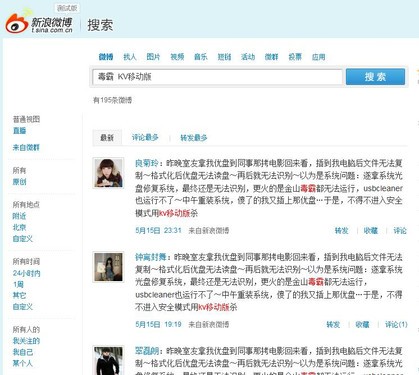419x375 pixels.
Task: Switch to the 应用 tab
Action: (x=319, y=57)
